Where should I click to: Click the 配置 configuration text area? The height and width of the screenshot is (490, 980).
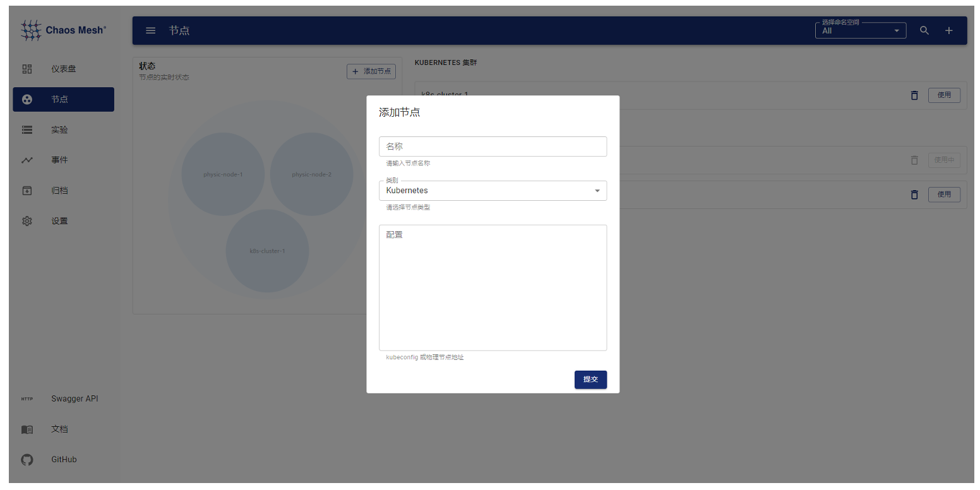tap(493, 287)
